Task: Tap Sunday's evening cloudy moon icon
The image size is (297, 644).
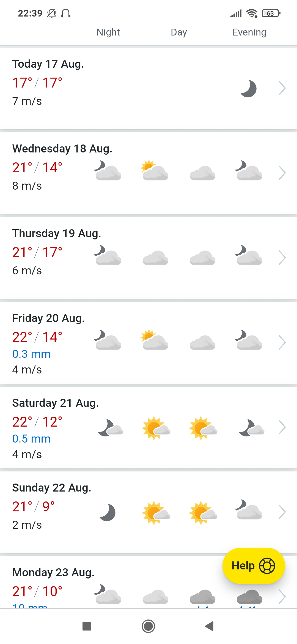Action: coord(249,509)
